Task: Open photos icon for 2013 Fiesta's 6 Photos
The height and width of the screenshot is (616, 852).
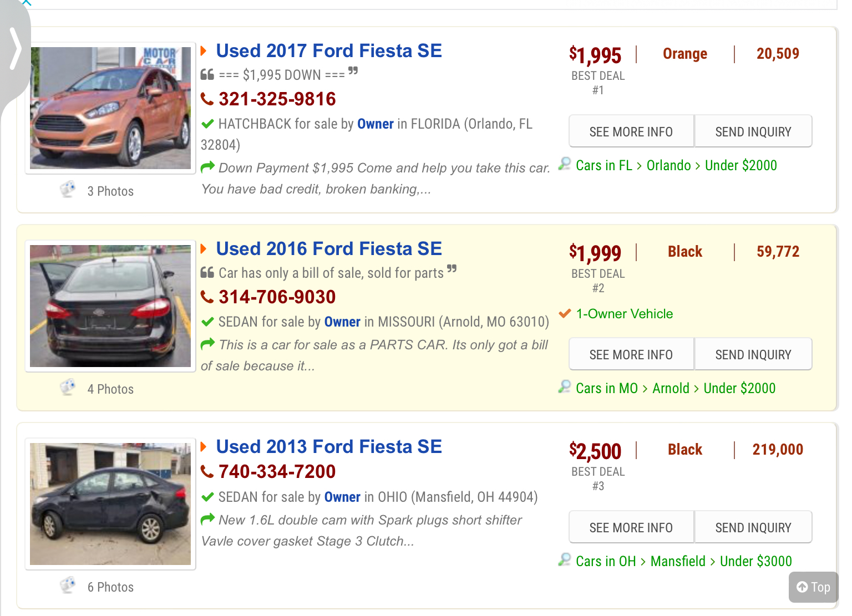Action: [68, 586]
